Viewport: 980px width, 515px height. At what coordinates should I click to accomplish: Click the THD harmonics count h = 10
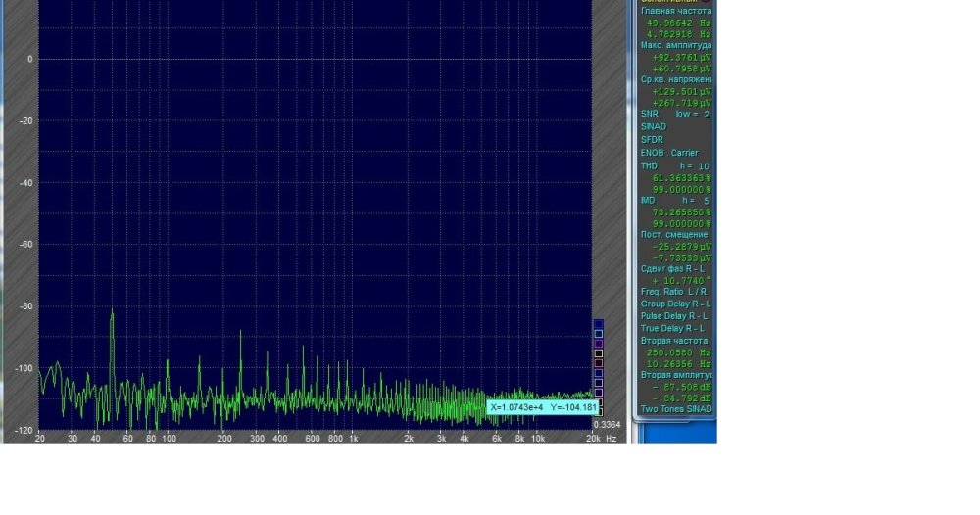[x=694, y=166]
